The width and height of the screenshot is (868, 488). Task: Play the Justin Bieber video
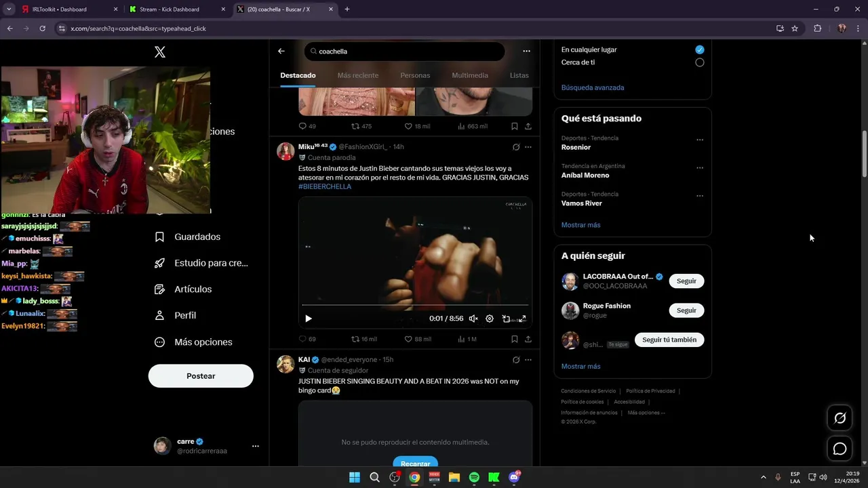tap(309, 319)
